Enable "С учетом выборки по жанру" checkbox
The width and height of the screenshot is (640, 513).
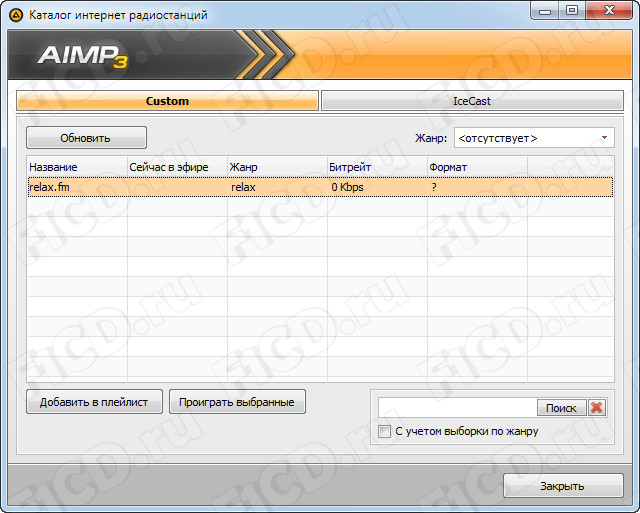(x=384, y=431)
